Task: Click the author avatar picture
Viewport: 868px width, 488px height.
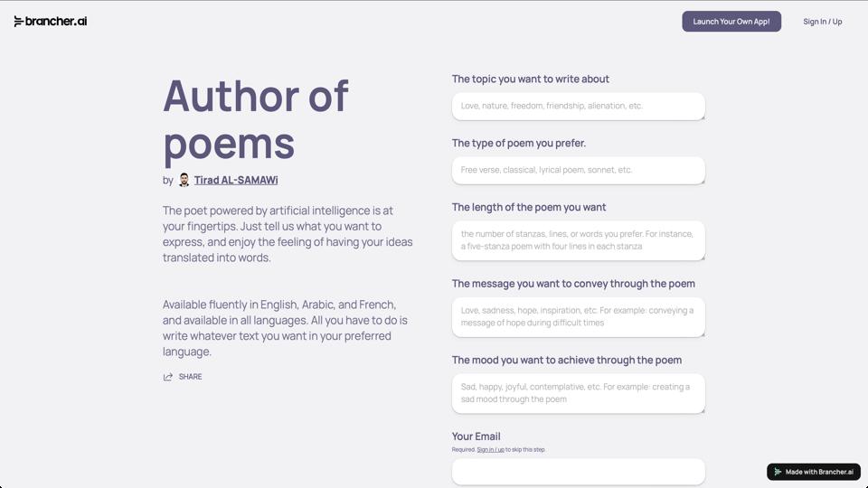Action: click(x=184, y=180)
